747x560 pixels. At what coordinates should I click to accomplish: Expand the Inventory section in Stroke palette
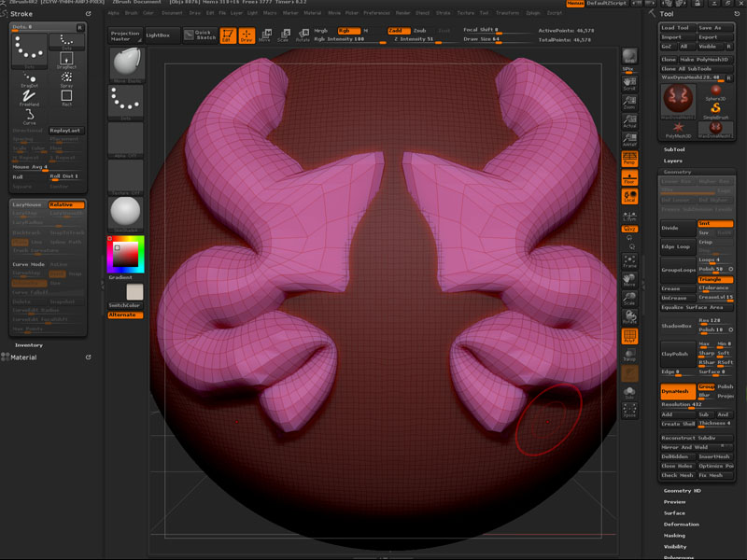point(29,345)
